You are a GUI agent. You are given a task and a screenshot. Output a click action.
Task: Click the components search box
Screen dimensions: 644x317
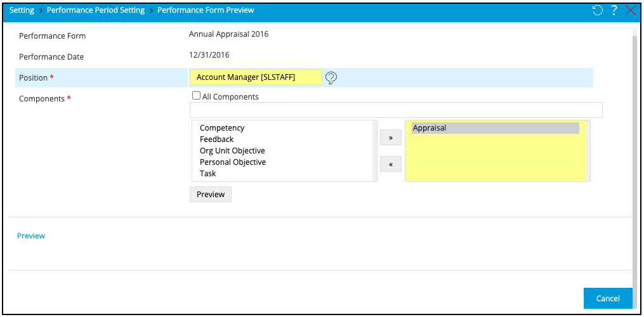(x=396, y=110)
